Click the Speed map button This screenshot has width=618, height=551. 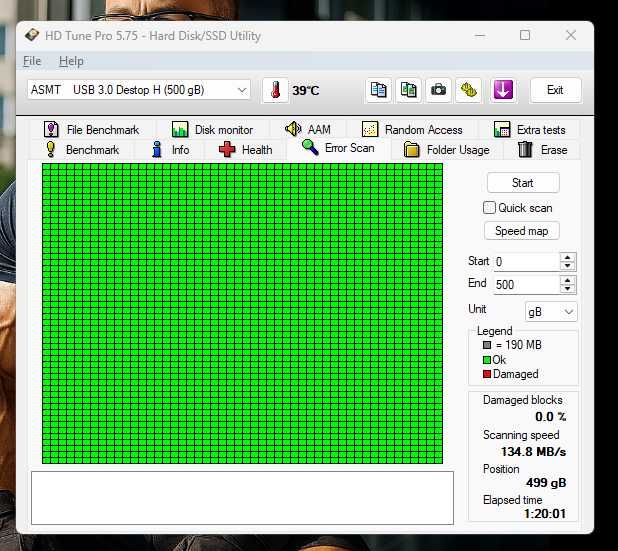(x=521, y=231)
